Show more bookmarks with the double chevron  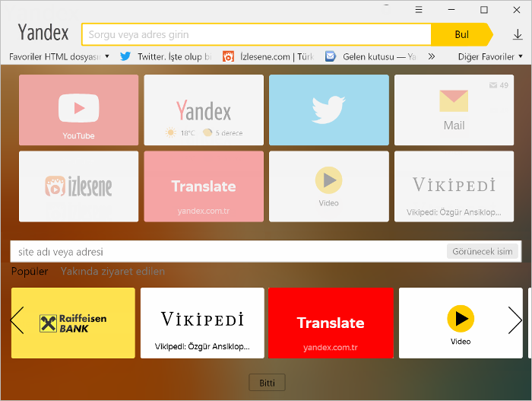coord(431,56)
